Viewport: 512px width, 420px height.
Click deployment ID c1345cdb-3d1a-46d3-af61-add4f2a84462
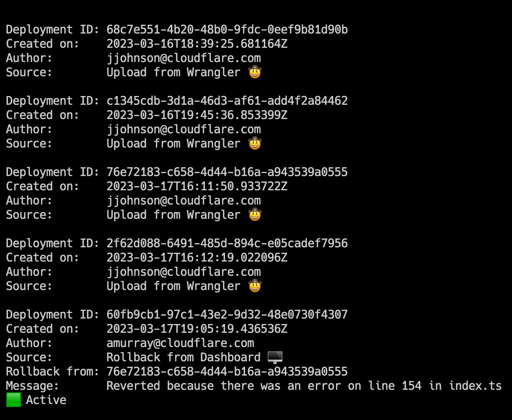pos(227,101)
